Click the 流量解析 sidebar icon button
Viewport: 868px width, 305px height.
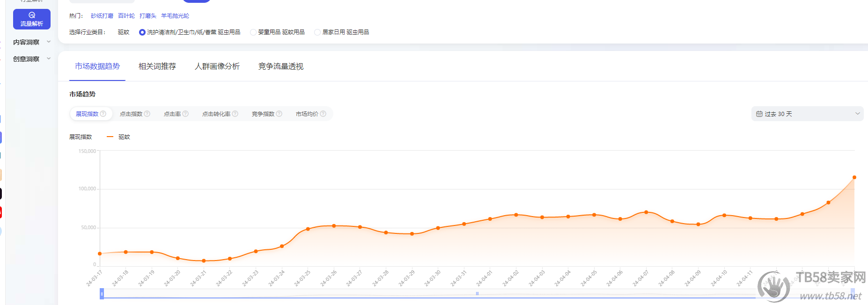31,19
